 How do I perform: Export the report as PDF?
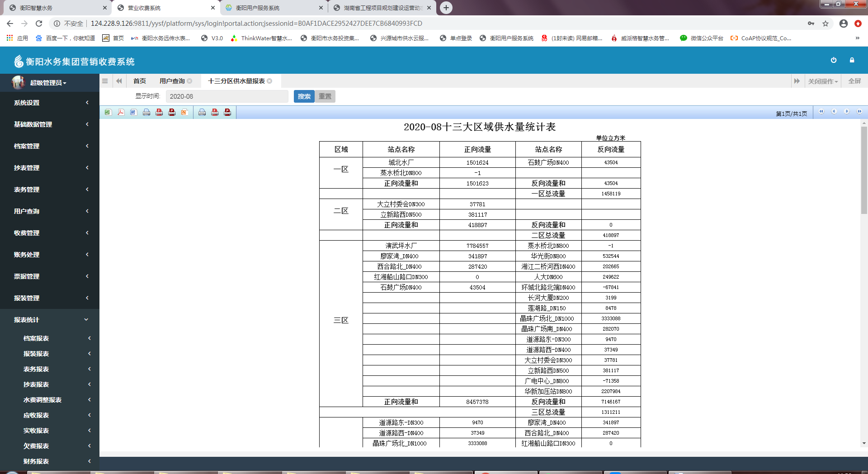click(x=121, y=112)
